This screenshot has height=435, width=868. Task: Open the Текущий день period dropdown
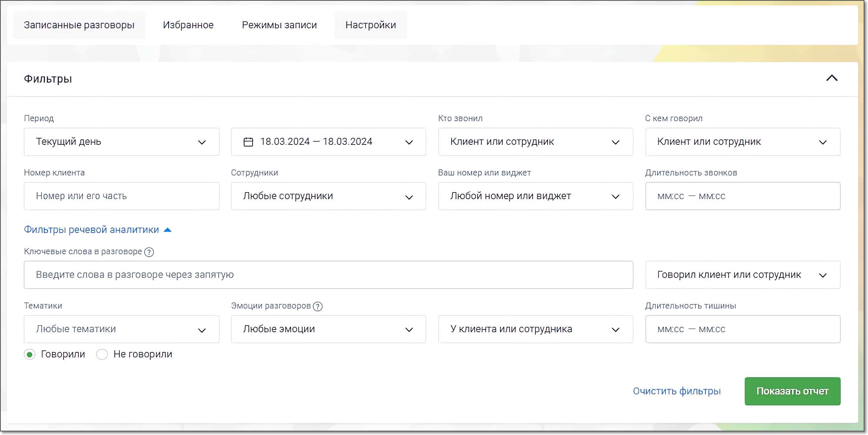click(x=121, y=142)
